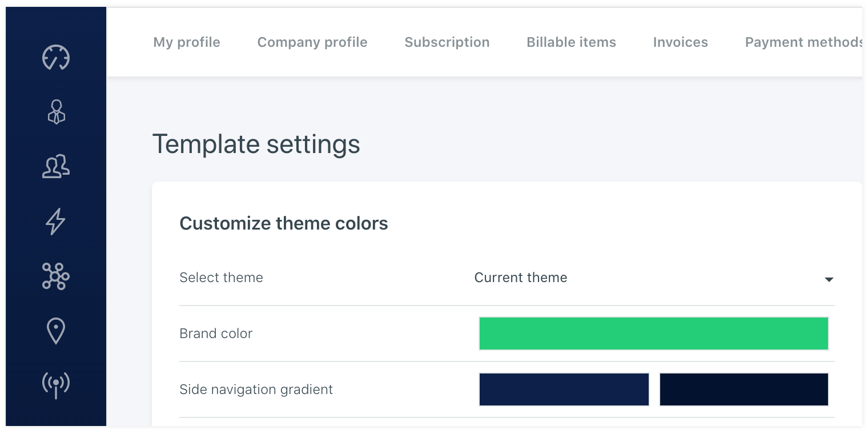This screenshot has height=434, width=868.
Task: Switch to the Invoices tab
Action: coord(680,42)
